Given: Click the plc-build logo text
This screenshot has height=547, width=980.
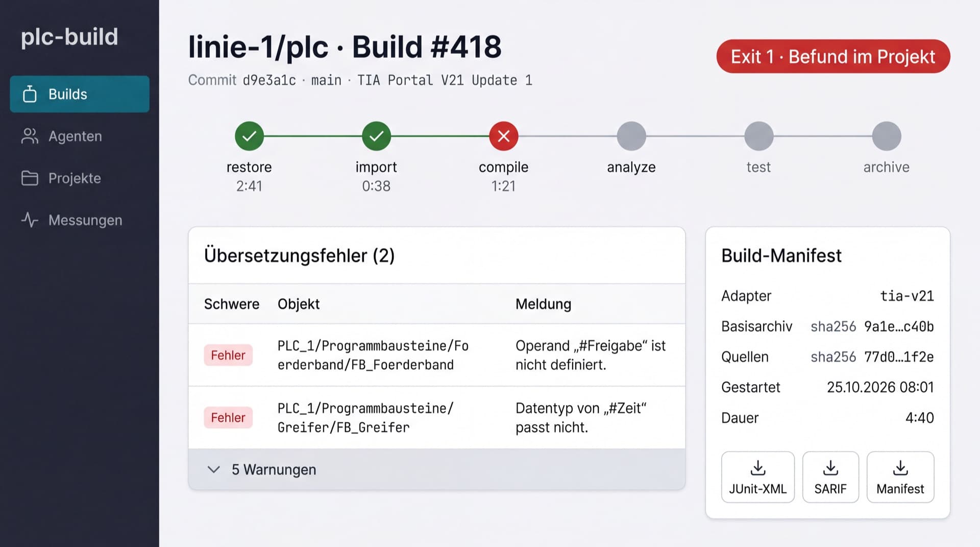Looking at the screenshot, I should pos(69,37).
